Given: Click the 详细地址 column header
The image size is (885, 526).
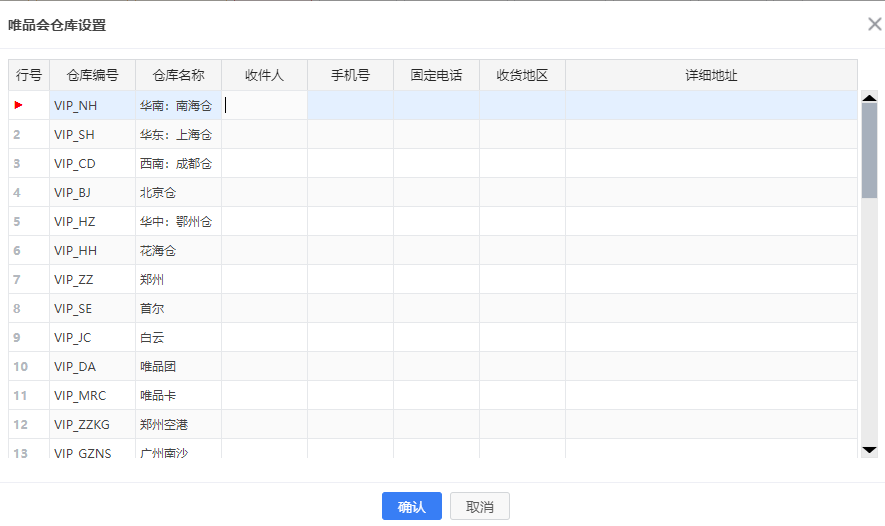Looking at the screenshot, I should pos(711,75).
